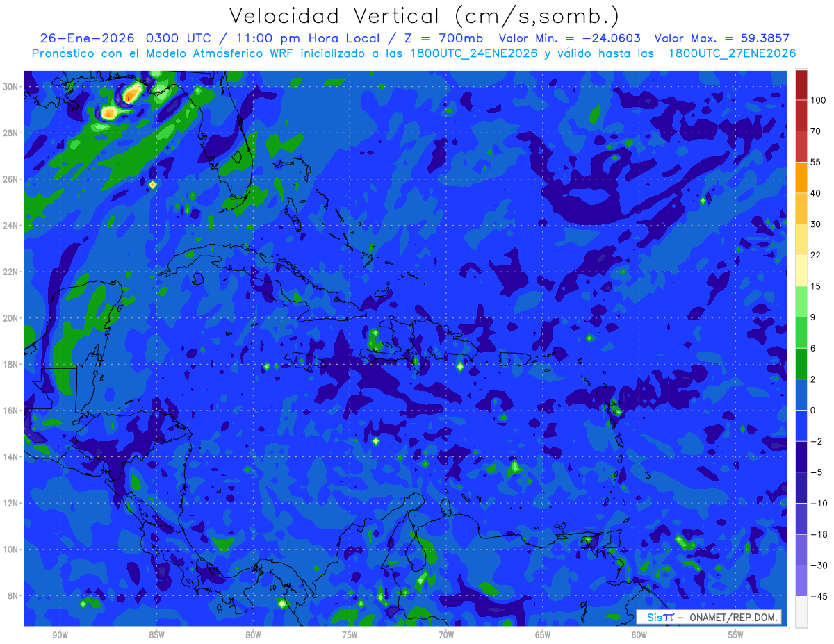
Task: Click the '26N' latitude label
Action: 11,179
